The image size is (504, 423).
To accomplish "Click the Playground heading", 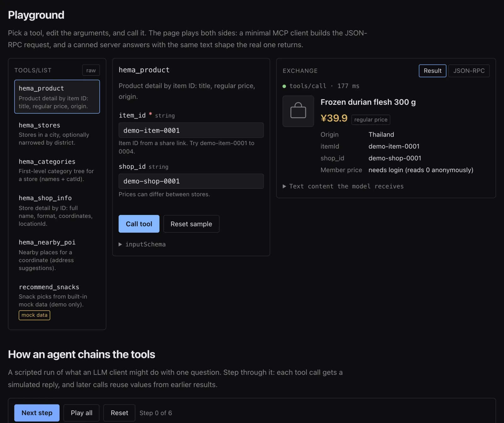I will pos(36,15).
